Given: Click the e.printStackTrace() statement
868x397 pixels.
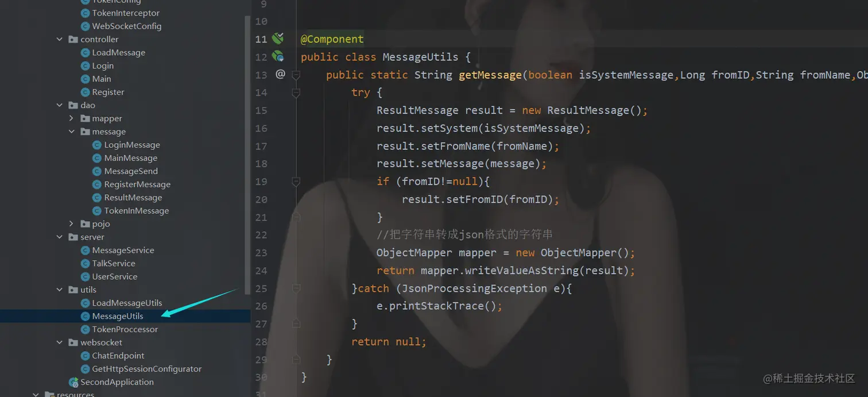Looking at the screenshot, I should [x=439, y=306].
